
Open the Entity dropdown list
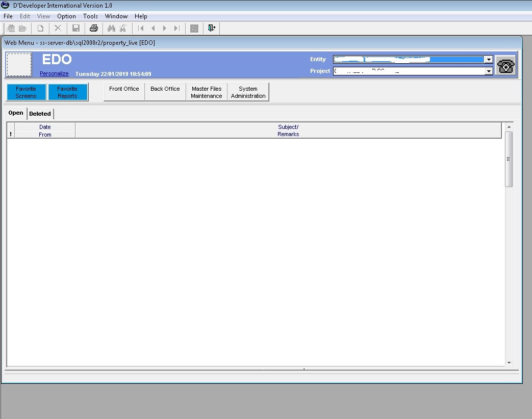[x=488, y=59]
